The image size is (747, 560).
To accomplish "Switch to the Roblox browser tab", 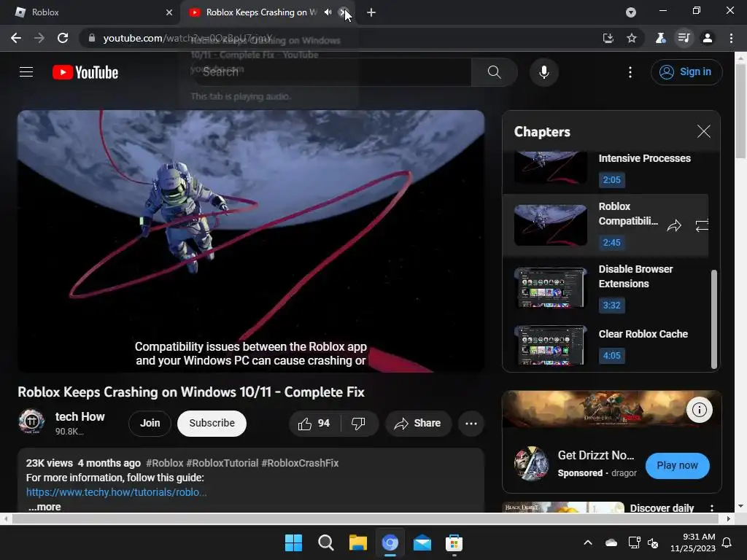I will [x=90, y=12].
